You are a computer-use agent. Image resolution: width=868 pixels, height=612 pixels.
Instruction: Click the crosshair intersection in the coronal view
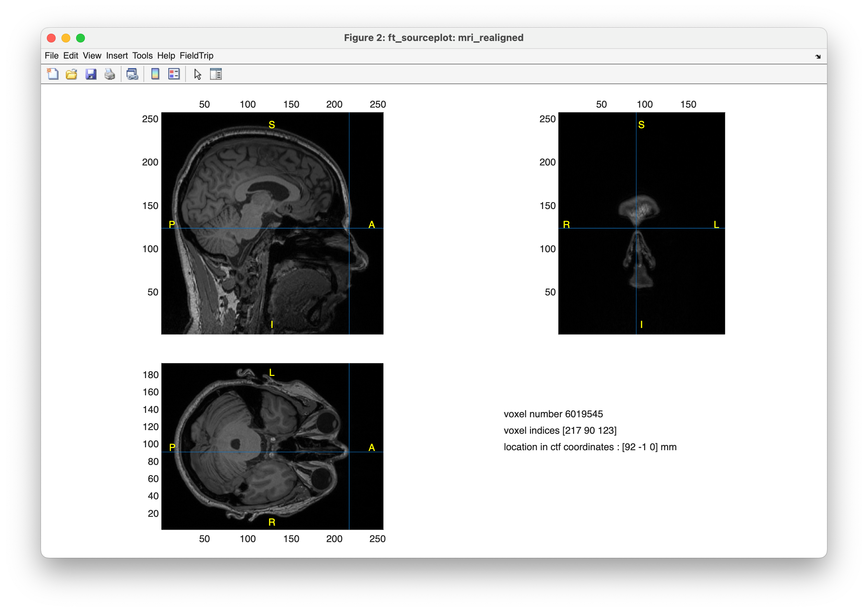click(x=636, y=228)
